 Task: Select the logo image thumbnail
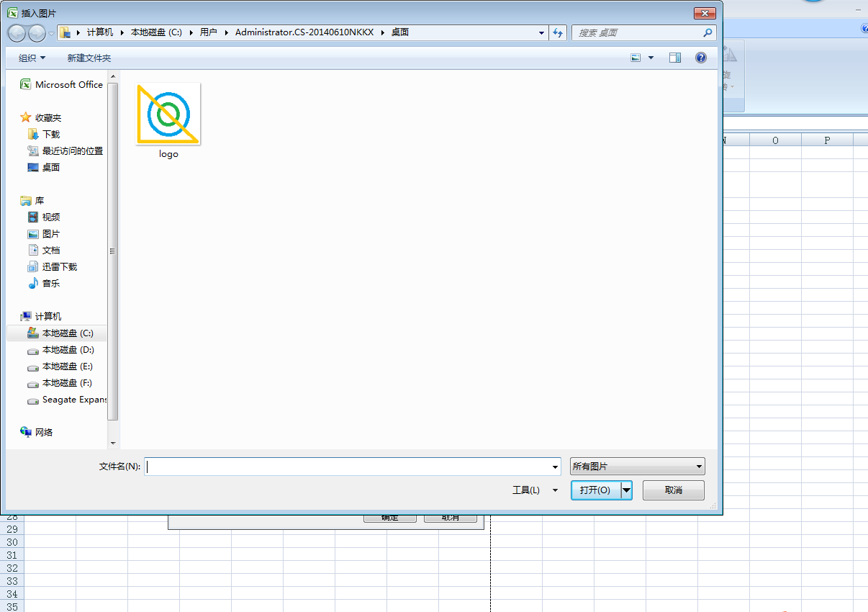pyautogui.click(x=168, y=114)
